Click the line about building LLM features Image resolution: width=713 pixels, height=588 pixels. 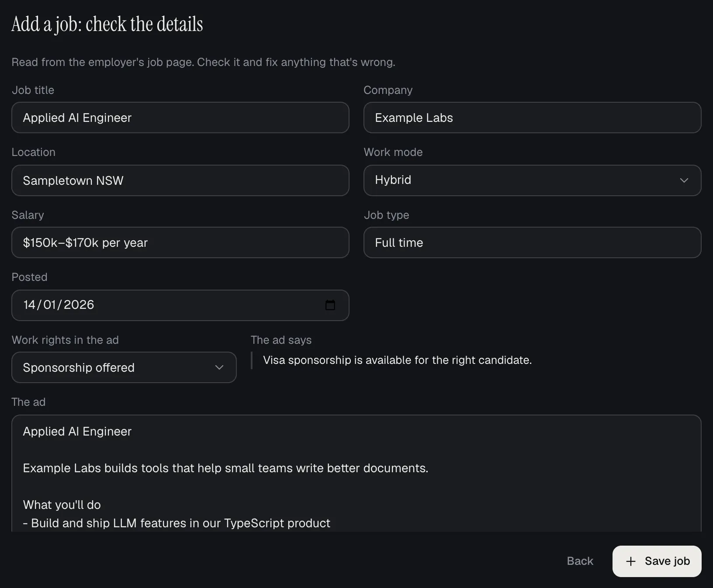click(177, 523)
